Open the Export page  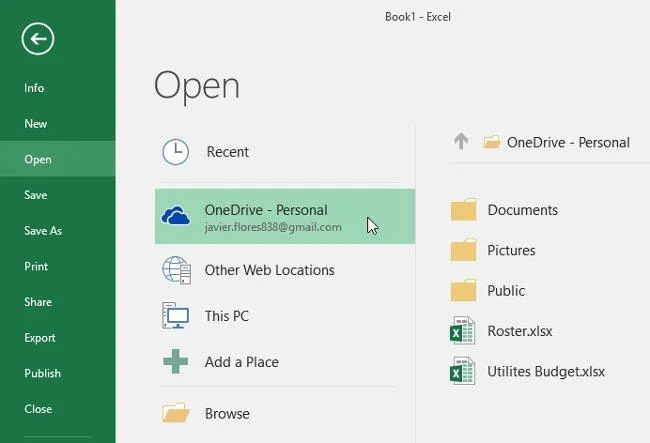tap(40, 338)
